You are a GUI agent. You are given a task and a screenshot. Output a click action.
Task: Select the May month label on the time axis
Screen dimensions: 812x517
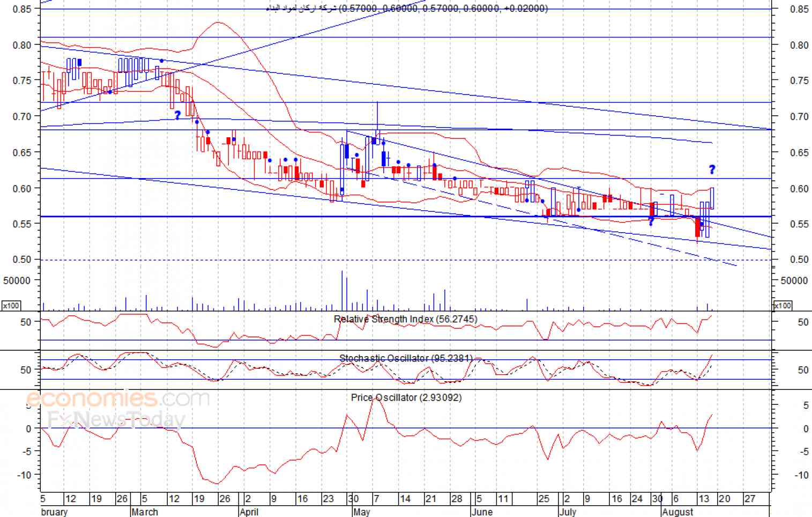click(362, 512)
